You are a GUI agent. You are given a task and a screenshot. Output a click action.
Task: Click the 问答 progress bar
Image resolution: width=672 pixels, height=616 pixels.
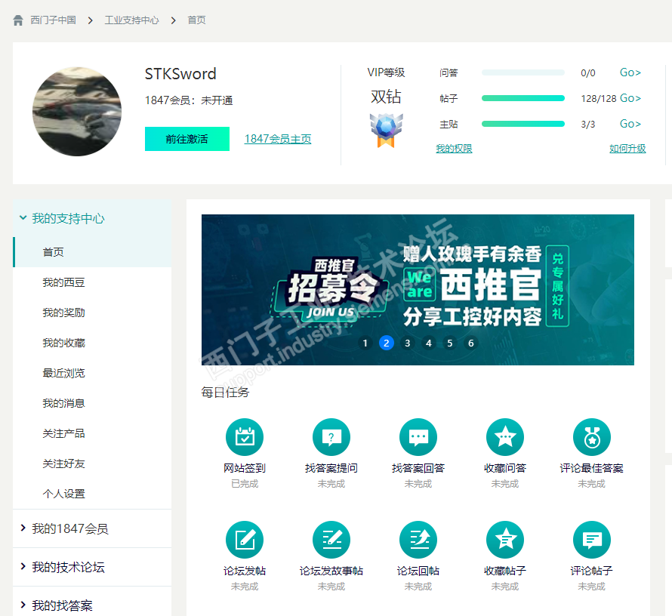pos(522,72)
